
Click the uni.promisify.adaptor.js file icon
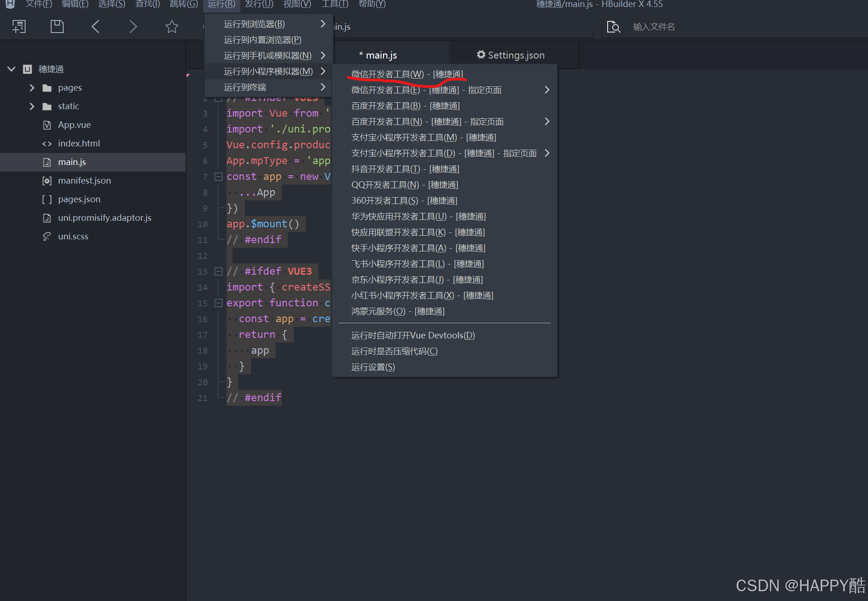pyautogui.click(x=47, y=218)
